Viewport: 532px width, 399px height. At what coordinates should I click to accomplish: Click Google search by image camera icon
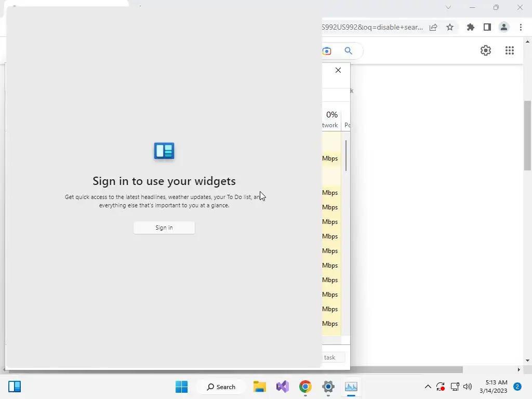pos(327,51)
